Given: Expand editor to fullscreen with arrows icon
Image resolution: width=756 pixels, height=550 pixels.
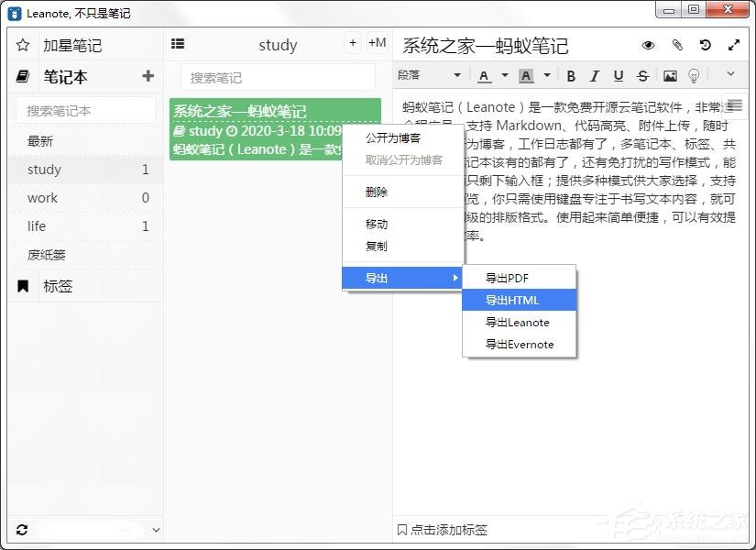Looking at the screenshot, I should 733,45.
